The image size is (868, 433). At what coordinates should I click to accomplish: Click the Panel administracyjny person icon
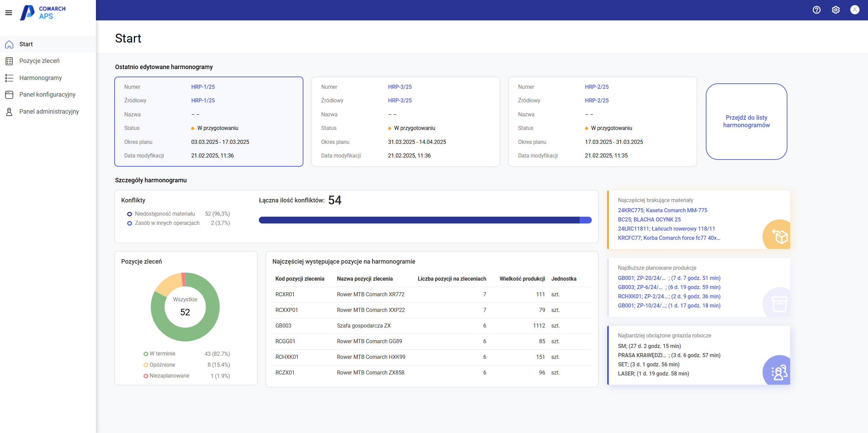tap(9, 112)
